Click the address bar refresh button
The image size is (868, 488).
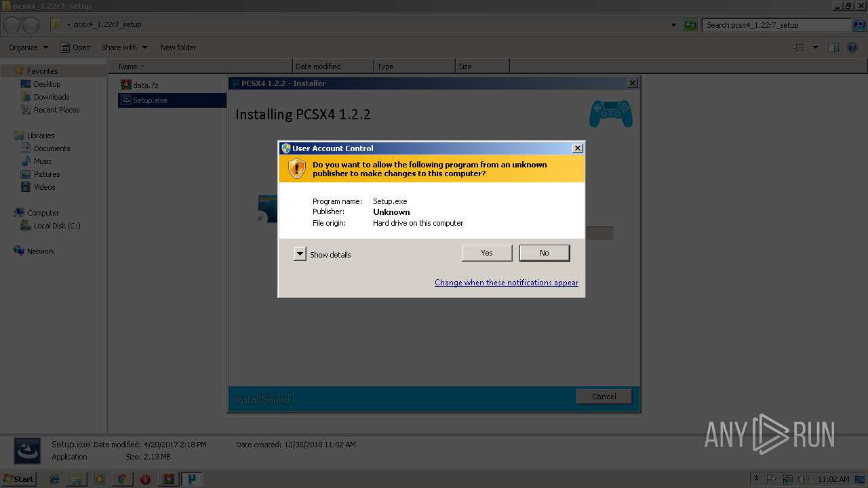[690, 25]
